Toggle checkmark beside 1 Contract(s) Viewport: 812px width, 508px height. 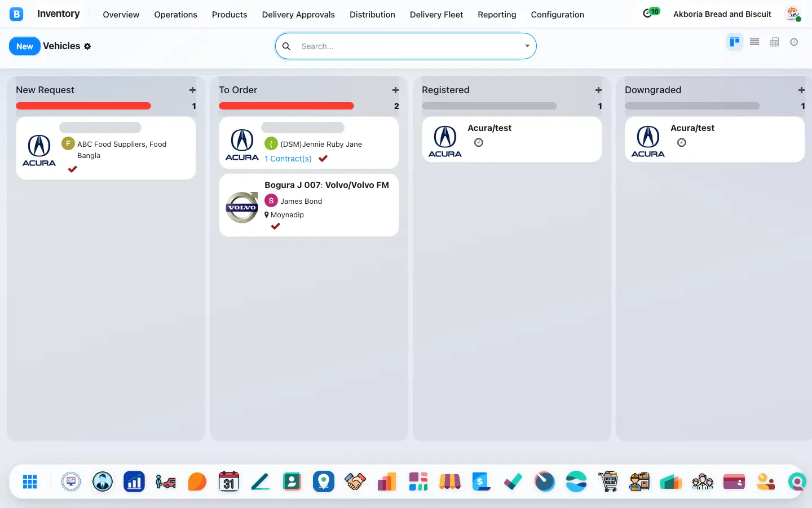click(x=323, y=159)
